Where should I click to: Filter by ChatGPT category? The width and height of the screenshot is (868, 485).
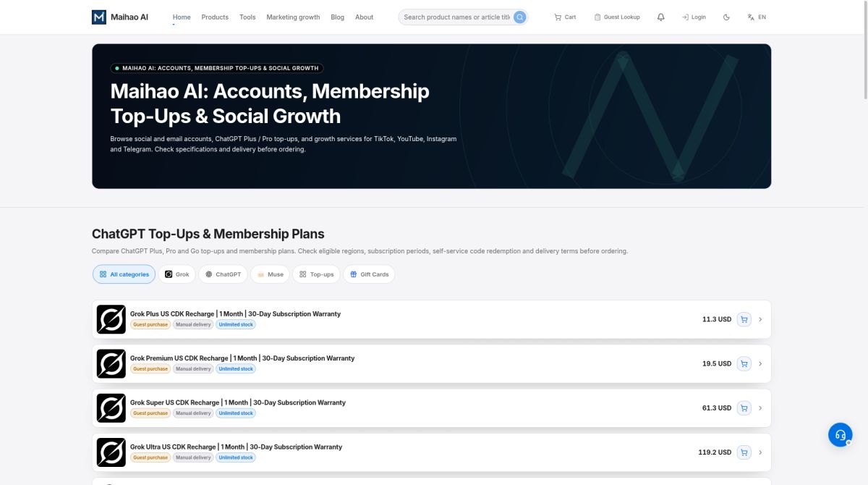click(x=223, y=274)
